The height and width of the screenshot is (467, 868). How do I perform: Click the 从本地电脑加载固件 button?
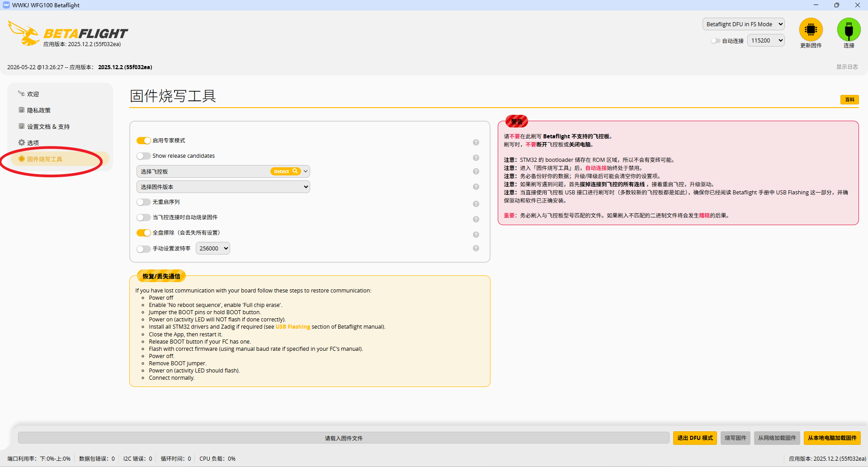pyautogui.click(x=832, y=438)
